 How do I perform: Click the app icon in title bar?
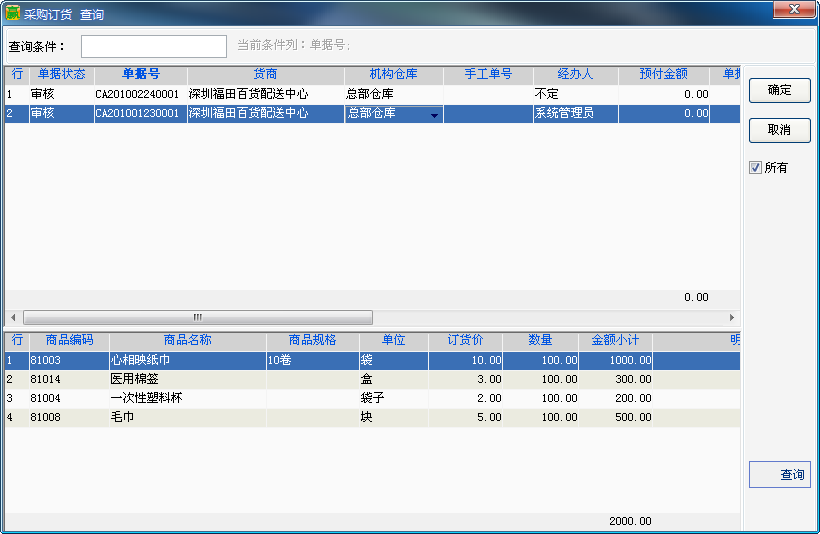point(13,14)
